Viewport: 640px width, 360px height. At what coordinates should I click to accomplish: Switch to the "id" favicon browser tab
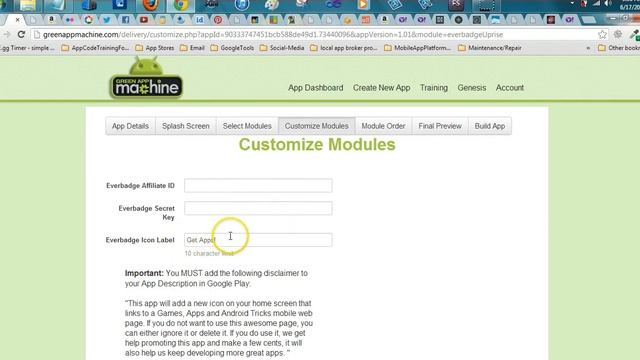[200, 20]
